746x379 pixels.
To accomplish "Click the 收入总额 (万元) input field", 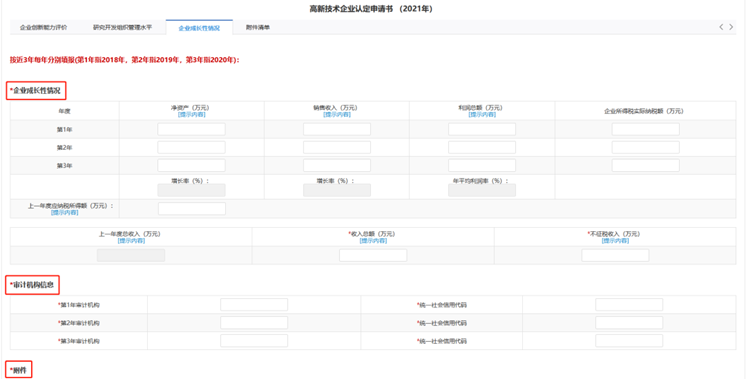I will (373, 255).
